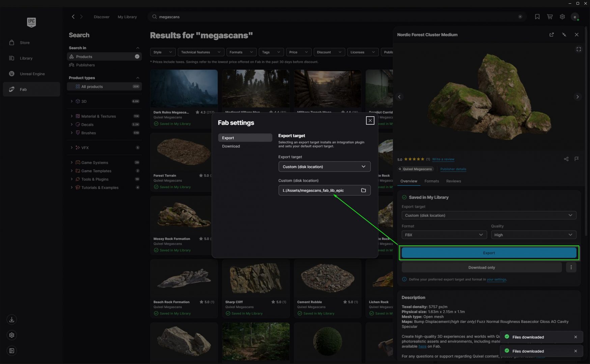Dismiss the first Files downloaded notification

point(575,337)
